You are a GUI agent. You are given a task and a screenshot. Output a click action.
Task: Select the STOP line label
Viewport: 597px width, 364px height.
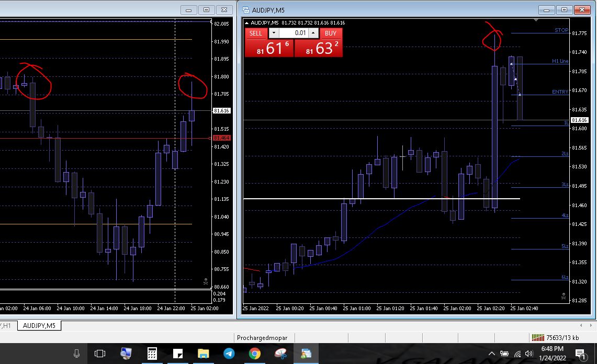click(561, 30)
